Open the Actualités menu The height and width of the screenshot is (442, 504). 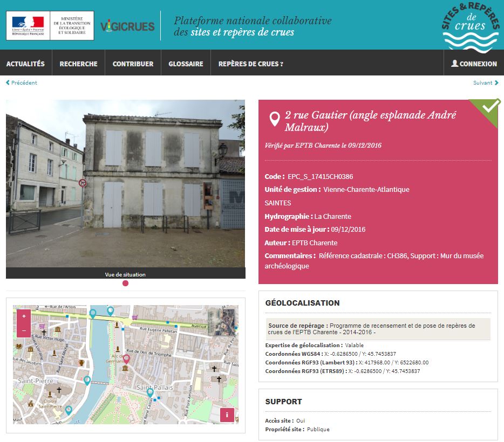coord(25,64)
